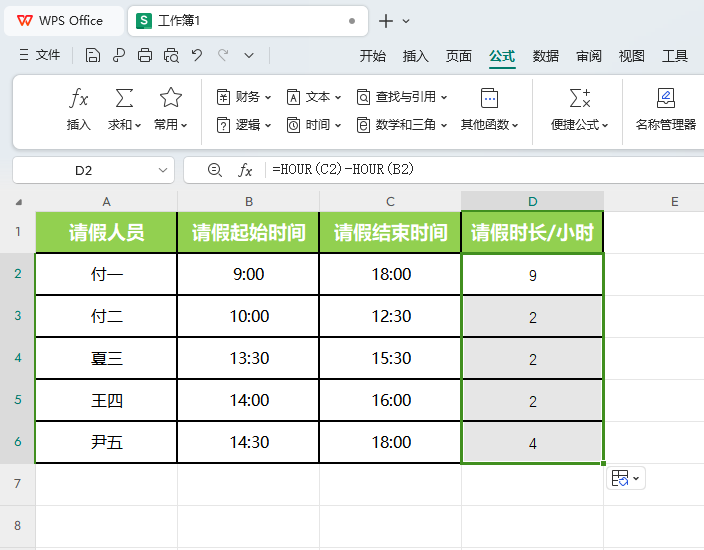Click the 请假时长/小时 header cell
704x550 pixels.
point(532,233)
